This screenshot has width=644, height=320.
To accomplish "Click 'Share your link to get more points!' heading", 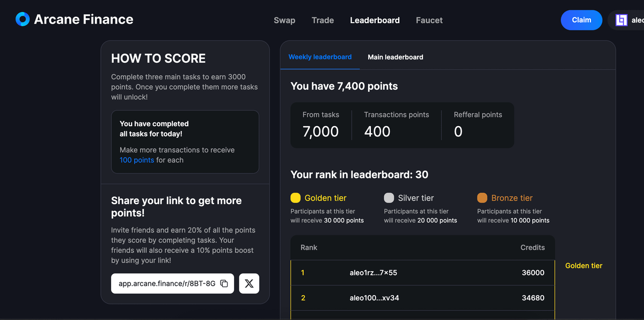I will click(176, 207).
